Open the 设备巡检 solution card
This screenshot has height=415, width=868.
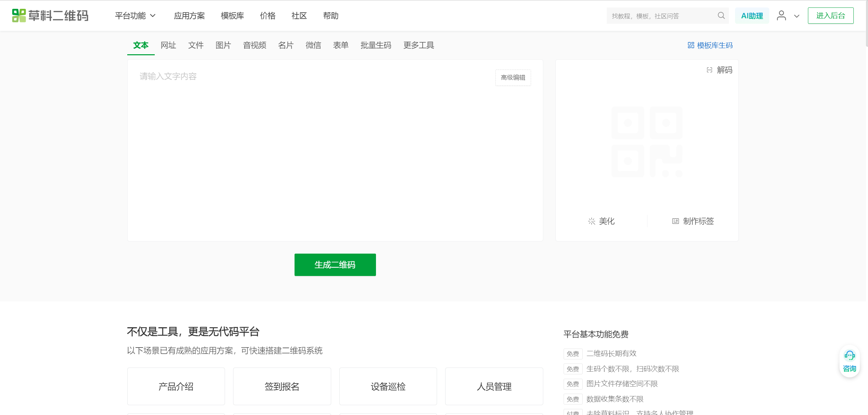[388, 386]
